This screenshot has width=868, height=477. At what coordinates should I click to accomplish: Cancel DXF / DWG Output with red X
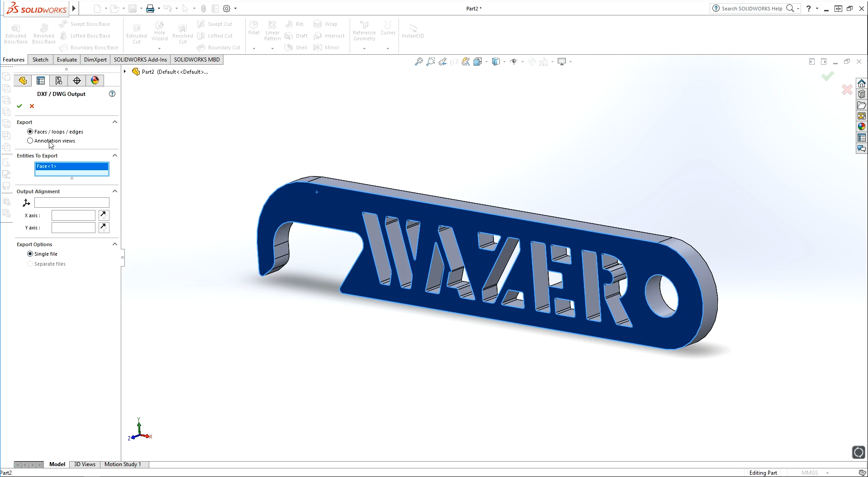pos(32,106)
